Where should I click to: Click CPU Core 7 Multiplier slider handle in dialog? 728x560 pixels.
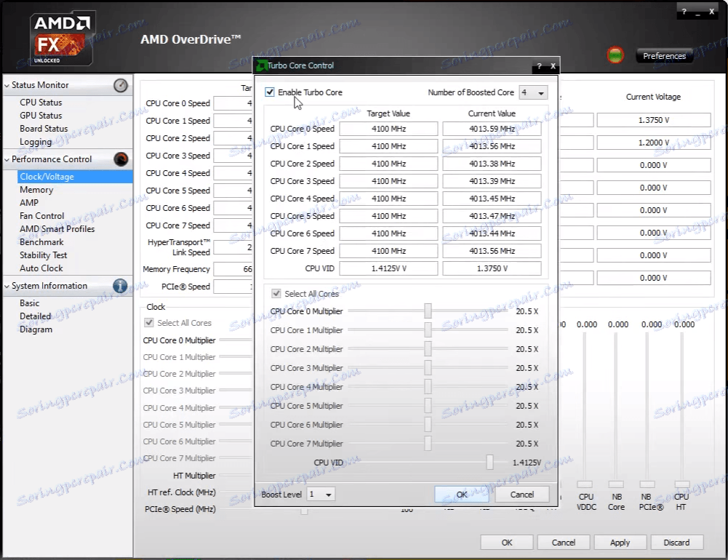pos(428,444)
